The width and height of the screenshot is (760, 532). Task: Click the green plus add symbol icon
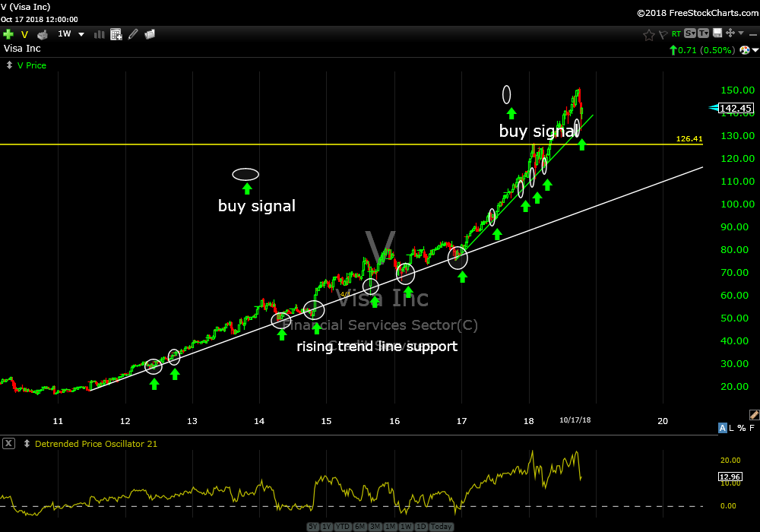point(8,34)
